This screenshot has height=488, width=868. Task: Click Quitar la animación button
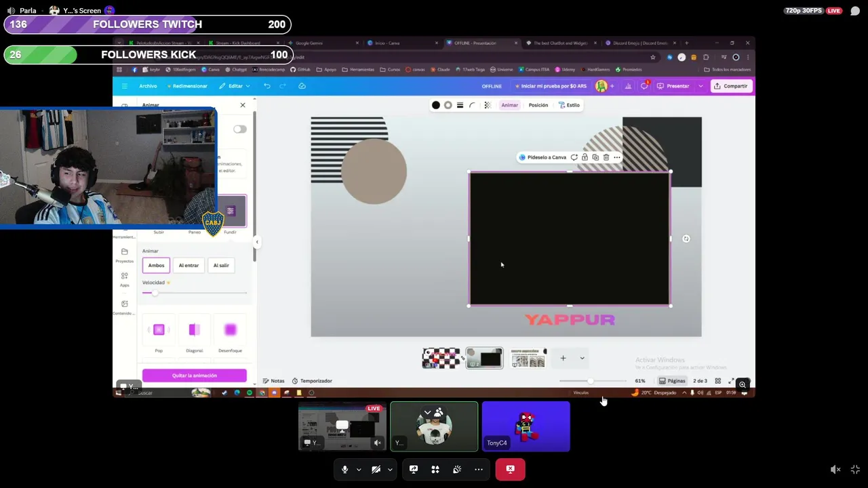[x=195, y=375]
